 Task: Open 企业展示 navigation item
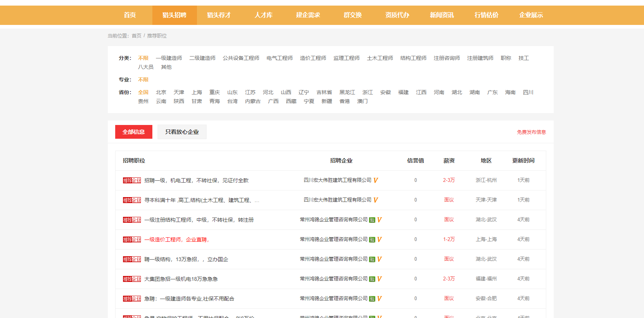[531, 15]
